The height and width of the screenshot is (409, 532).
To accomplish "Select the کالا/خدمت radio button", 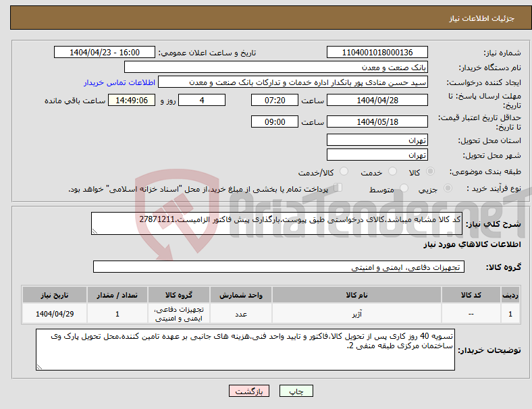I will (x=344, y=171).
